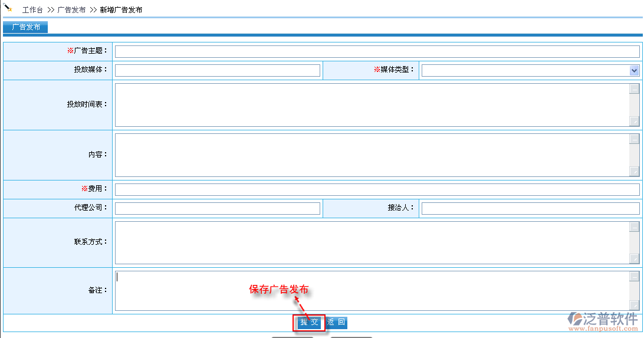The image size is (644, 338).
Task: Click top scroll button of 内容 area
Action: 635,139
